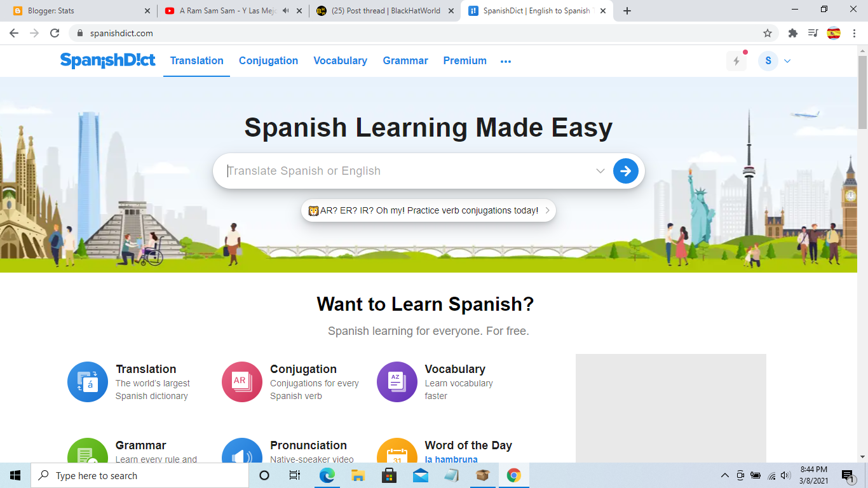Click the Grammar feature icon
The image size is (868, 488).
[88, 451]
